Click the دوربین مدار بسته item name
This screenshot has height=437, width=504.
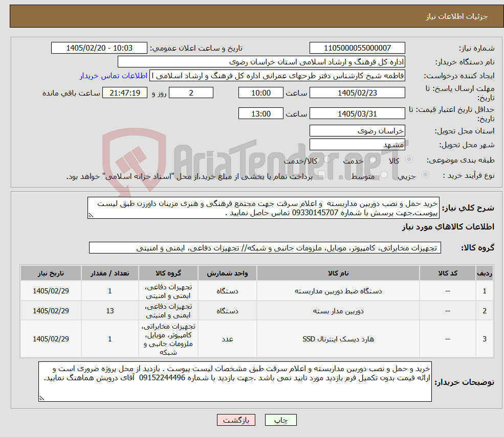tap(338, 311)
